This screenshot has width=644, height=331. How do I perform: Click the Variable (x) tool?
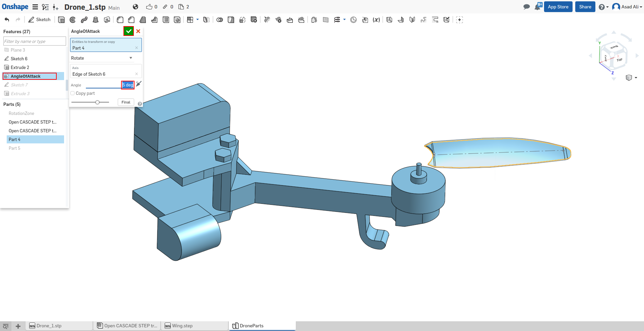tap(376, 20)
